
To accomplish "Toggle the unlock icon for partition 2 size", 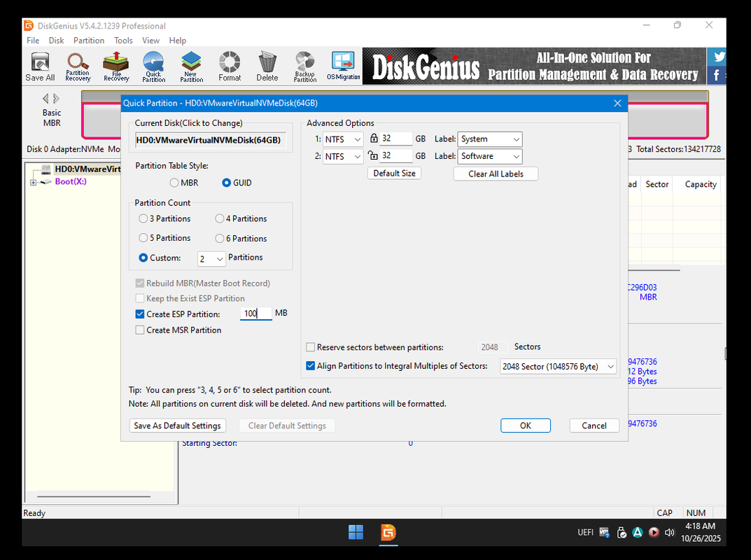I will click(372, 155).
